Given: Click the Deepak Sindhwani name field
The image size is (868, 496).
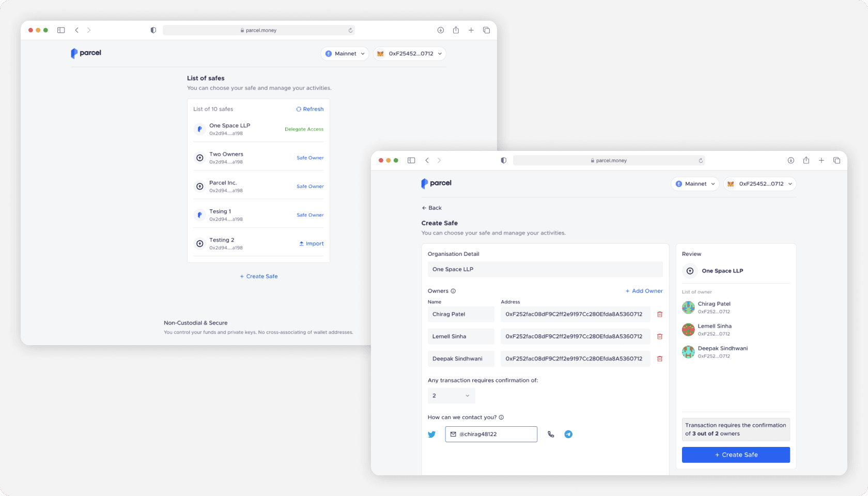Looking at the screenshot, I should 461,359.
